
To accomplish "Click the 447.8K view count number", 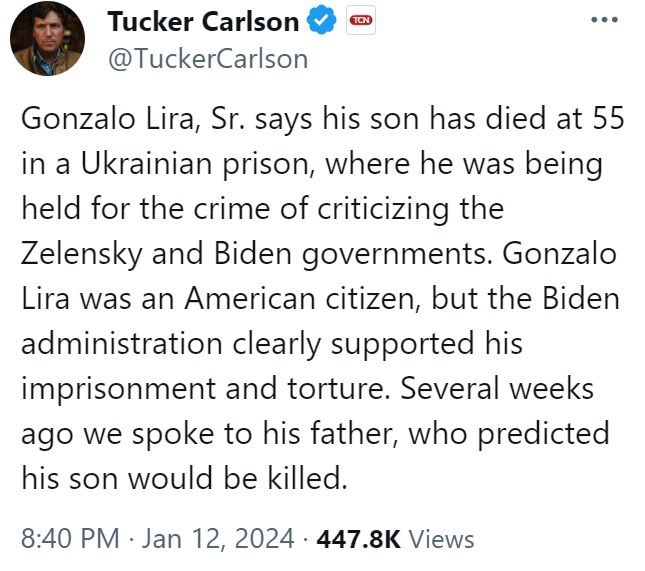I will [359, 540].
